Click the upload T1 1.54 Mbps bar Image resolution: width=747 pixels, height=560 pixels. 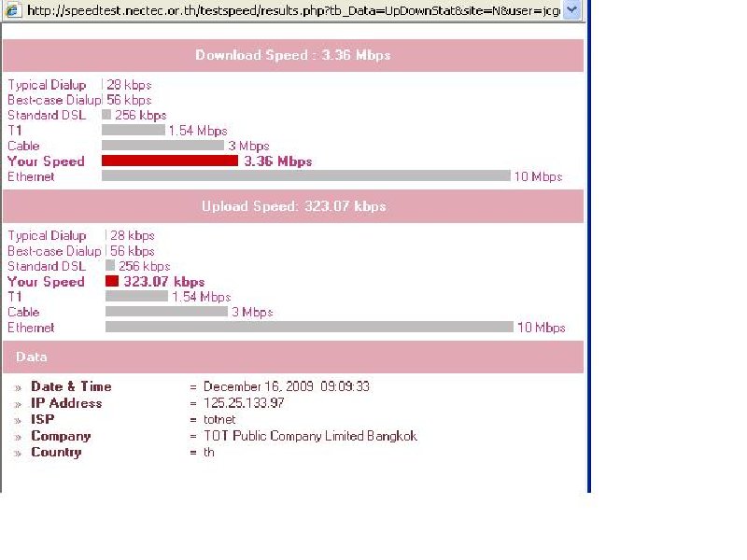click(136, 296)
